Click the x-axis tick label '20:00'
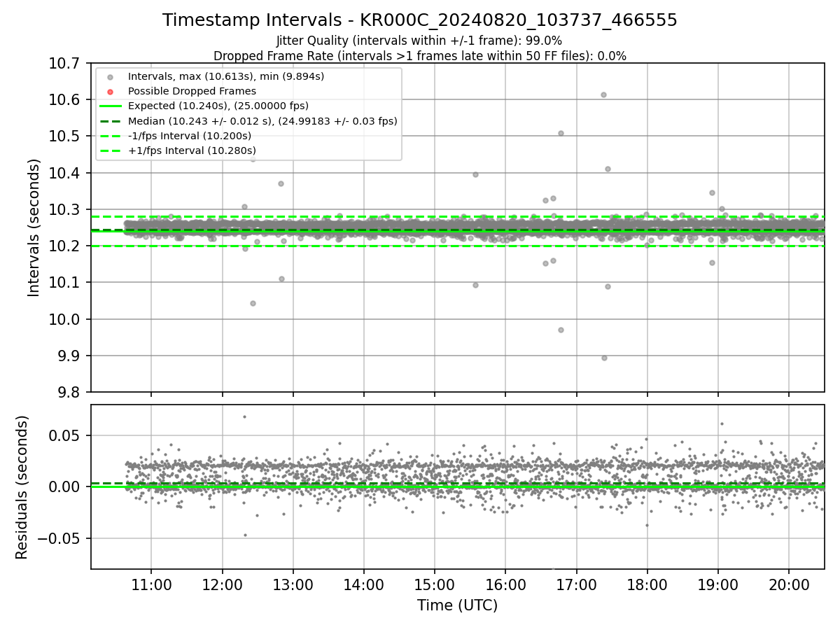Screen dimensions: 840x630 click(789, 584)
